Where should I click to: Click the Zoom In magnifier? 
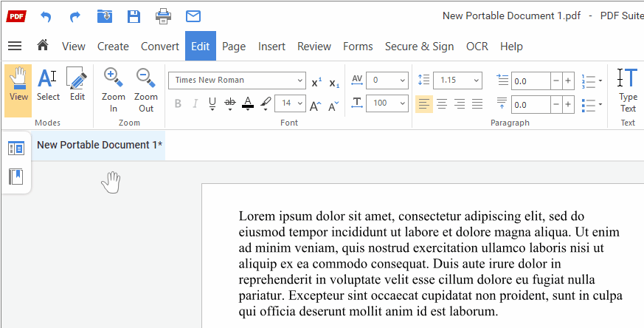tap(114, 90)
